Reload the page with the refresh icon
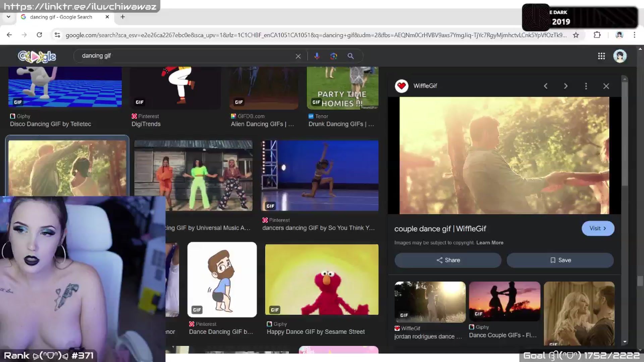The image size is (644, 362). point(39,35)
